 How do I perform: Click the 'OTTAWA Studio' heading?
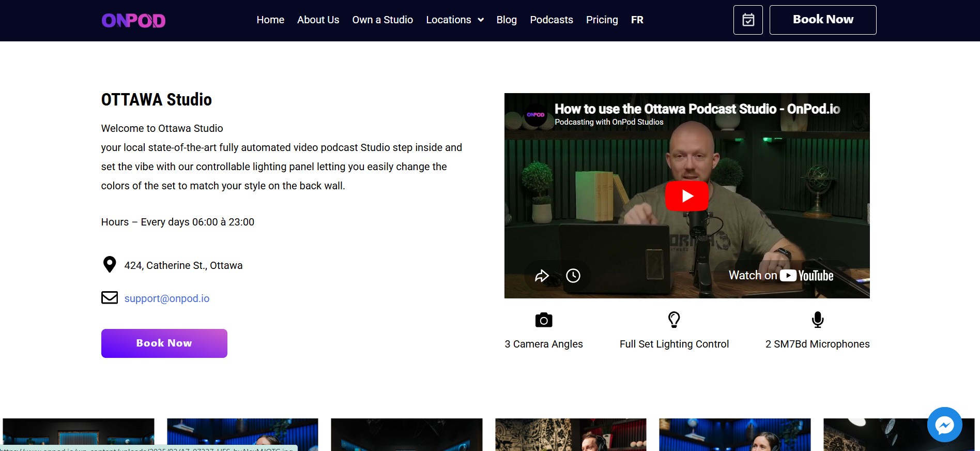[x=157, y=99]
